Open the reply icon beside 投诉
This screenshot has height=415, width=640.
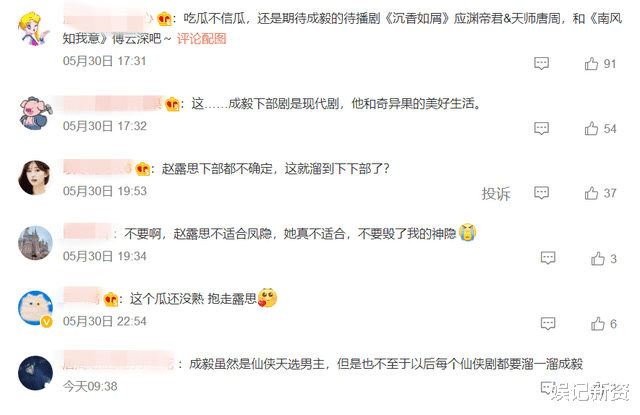click(541, 193)
